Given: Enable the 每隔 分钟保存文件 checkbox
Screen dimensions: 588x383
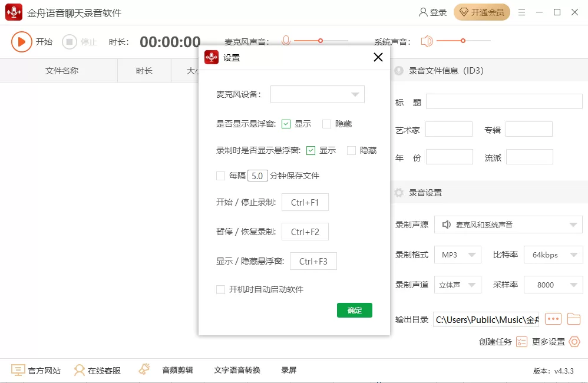Looking at the screenshot, I should click(x=220, y=176).
